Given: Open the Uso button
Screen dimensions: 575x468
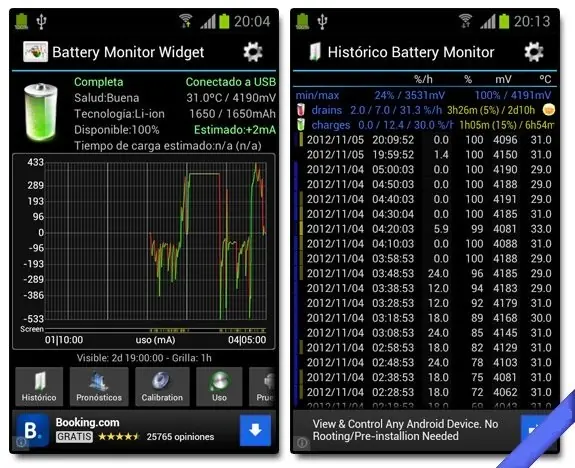Looking at the screenshot, I should [219, 387].
